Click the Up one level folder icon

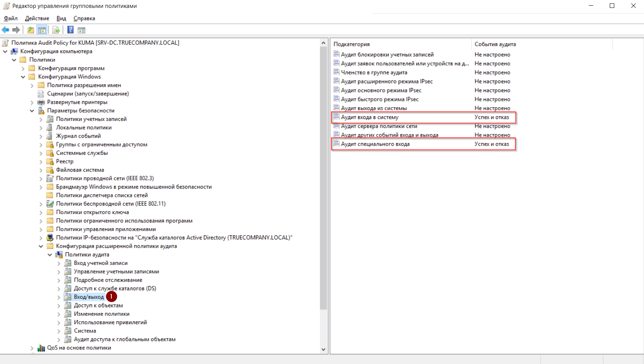point(31,30)
